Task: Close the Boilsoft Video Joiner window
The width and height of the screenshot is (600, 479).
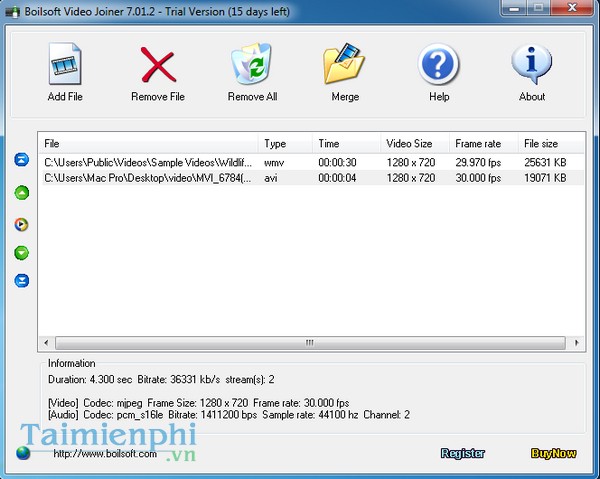Action: (x=572, y=8)
